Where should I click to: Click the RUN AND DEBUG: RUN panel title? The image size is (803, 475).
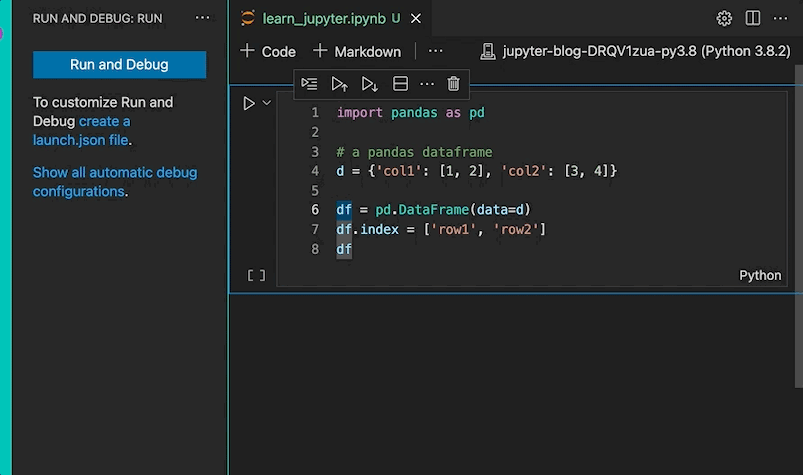97,18
